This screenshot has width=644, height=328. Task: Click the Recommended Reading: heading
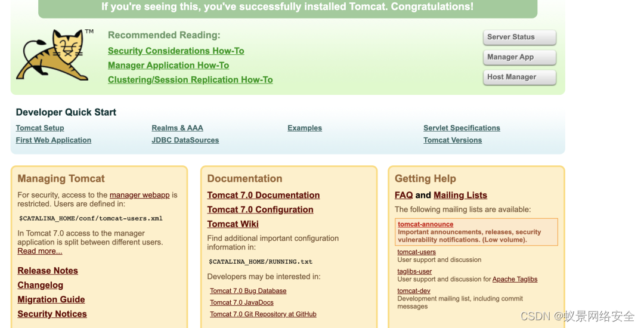(164, 35)
